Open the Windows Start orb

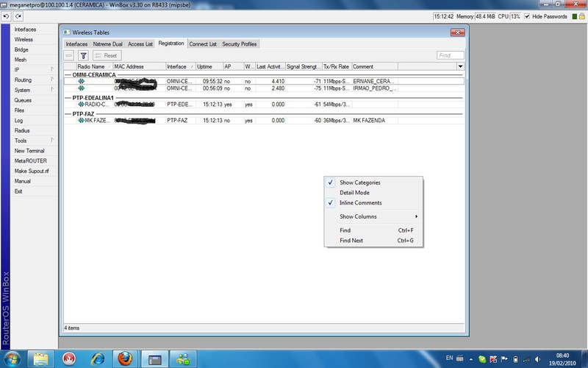click(11, 359)
